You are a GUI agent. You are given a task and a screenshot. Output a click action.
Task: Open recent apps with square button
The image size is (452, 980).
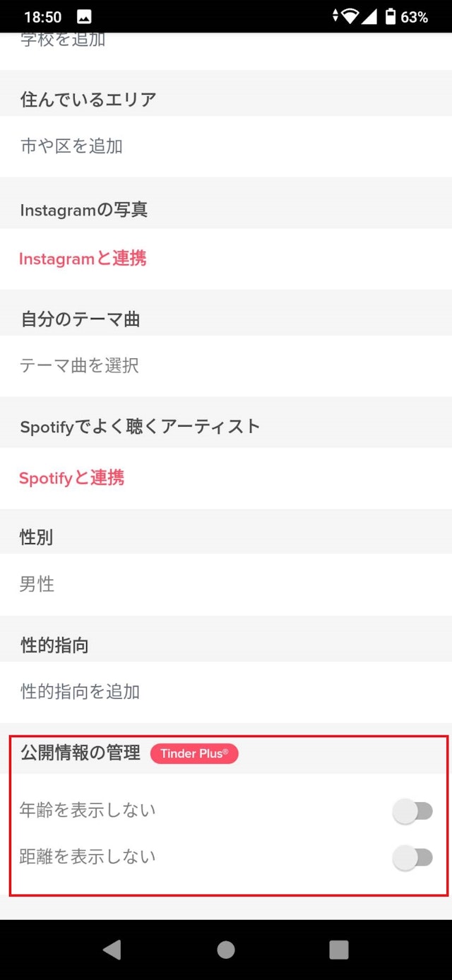339,950
